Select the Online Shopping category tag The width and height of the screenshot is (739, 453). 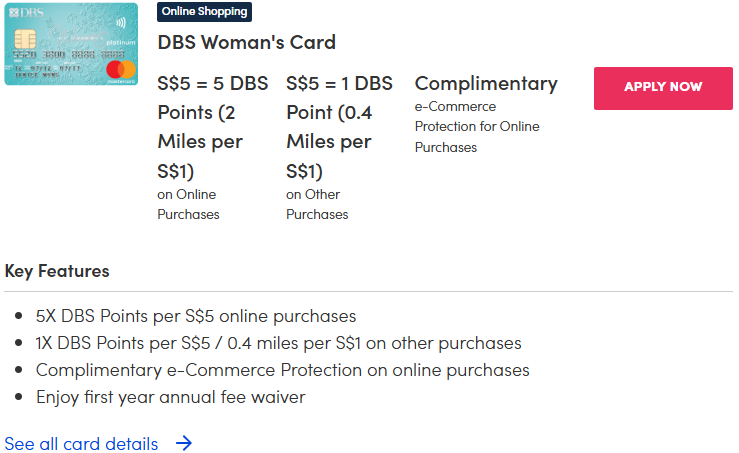point(205,12)
